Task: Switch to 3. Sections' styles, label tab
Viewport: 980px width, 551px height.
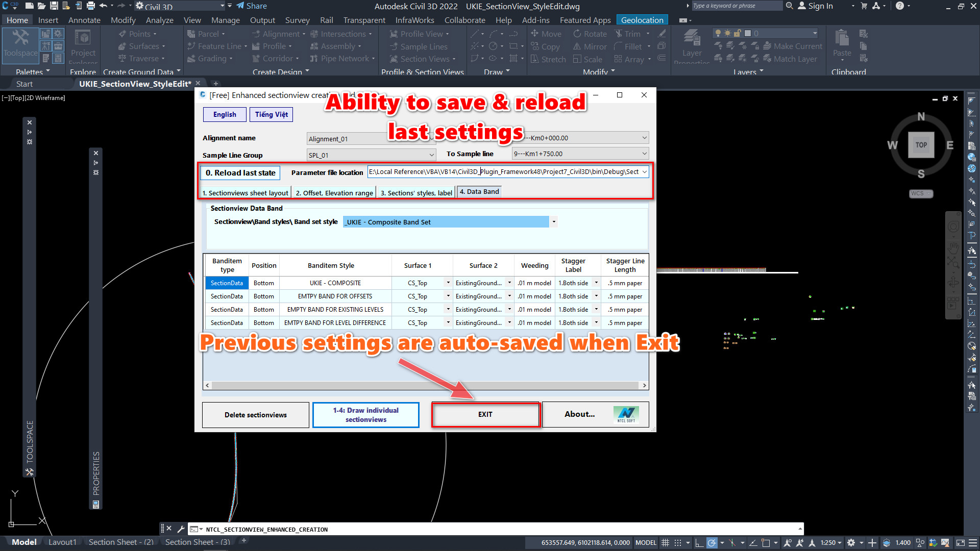Action: coord(416,193)
